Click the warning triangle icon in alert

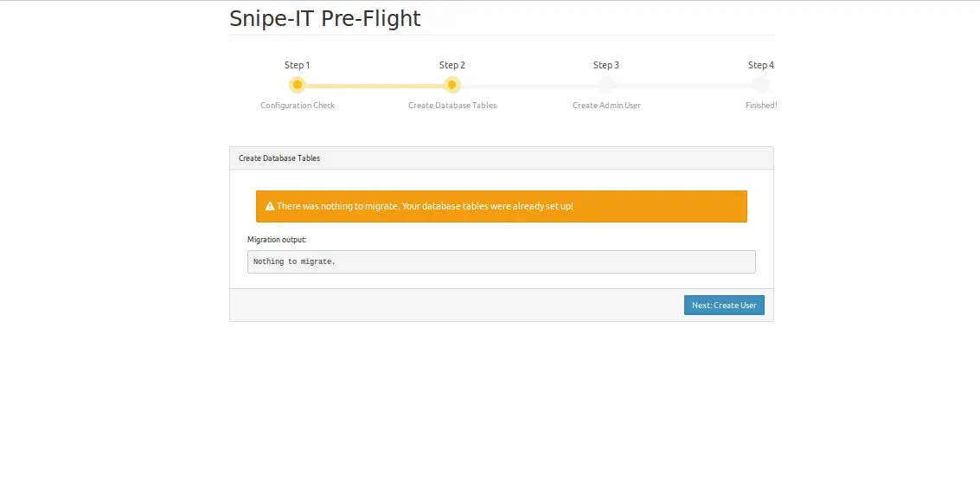270,206
